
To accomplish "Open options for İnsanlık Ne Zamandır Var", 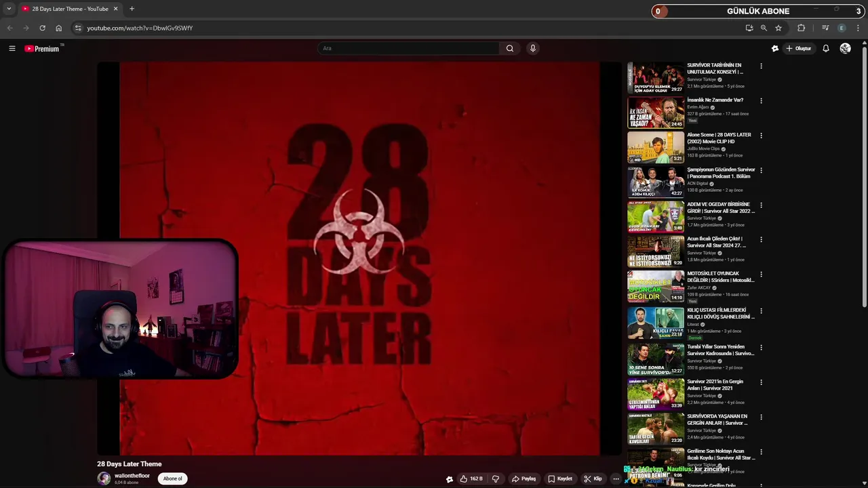I will (761, 101).
